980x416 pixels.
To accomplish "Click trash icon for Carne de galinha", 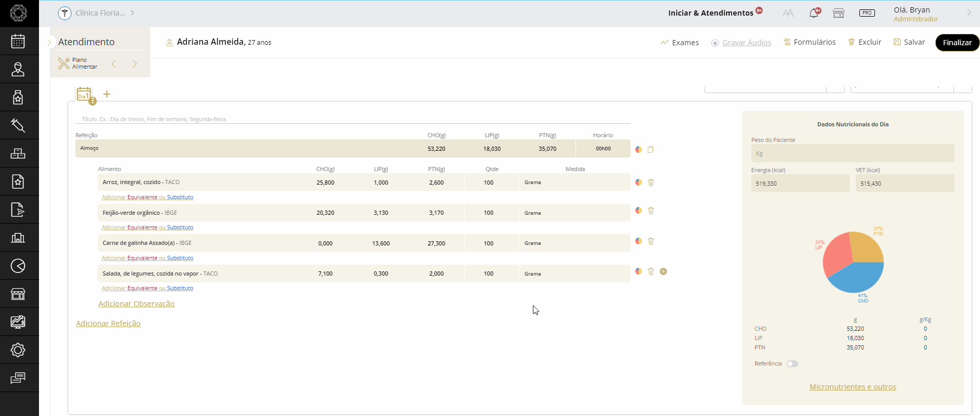I will coord(651,241).
